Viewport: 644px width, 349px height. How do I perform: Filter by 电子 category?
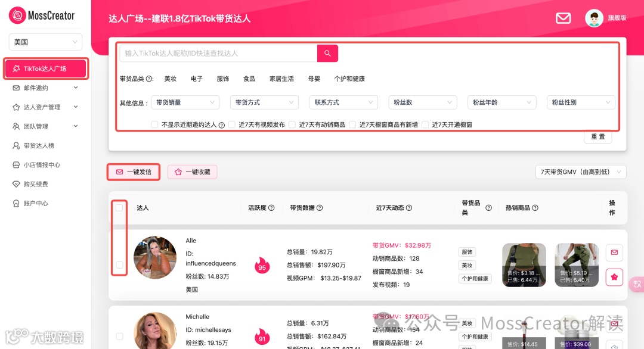point(197,79)
